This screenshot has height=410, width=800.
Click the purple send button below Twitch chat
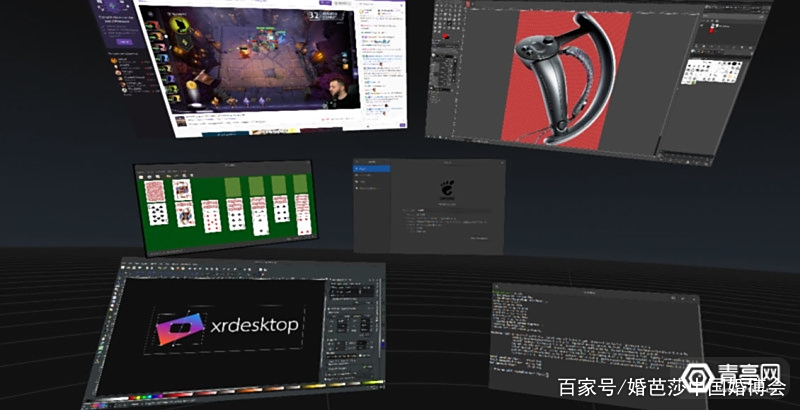click(401, 125)
